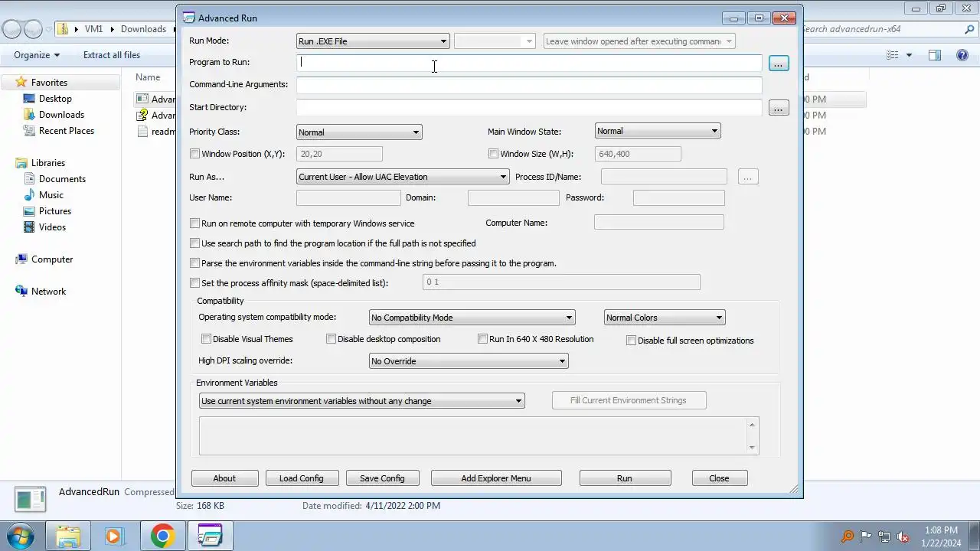Click the Program to Run field
The height and width of the screenshot is (551, 980).
(529, 63)
